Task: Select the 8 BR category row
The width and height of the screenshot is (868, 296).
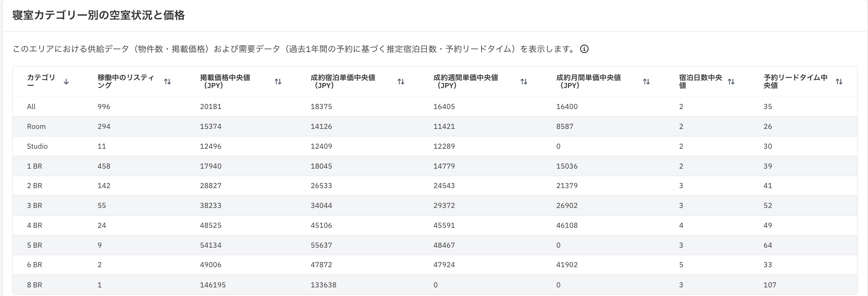Action: coord(435,285)
